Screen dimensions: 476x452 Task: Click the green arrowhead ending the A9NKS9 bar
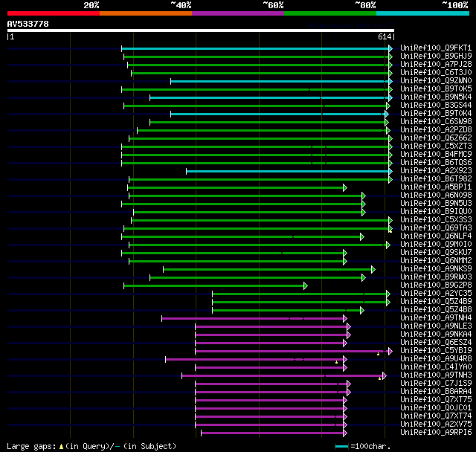(373, 270)
